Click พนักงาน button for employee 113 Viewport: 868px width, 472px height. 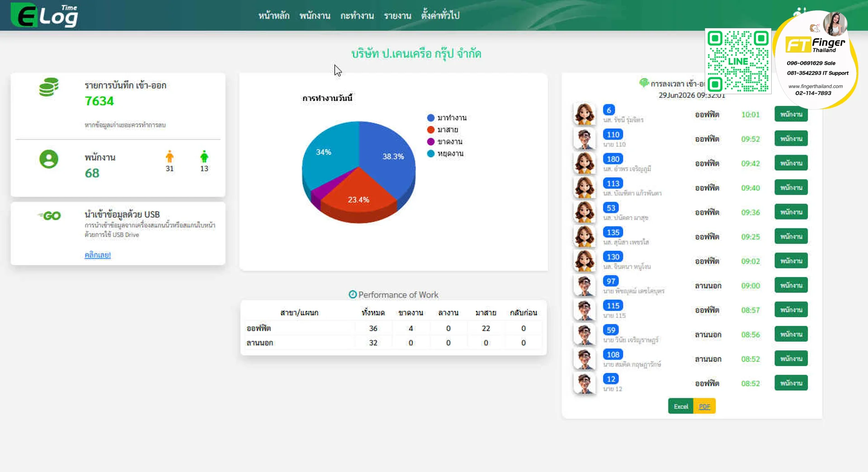pos(791,187)
